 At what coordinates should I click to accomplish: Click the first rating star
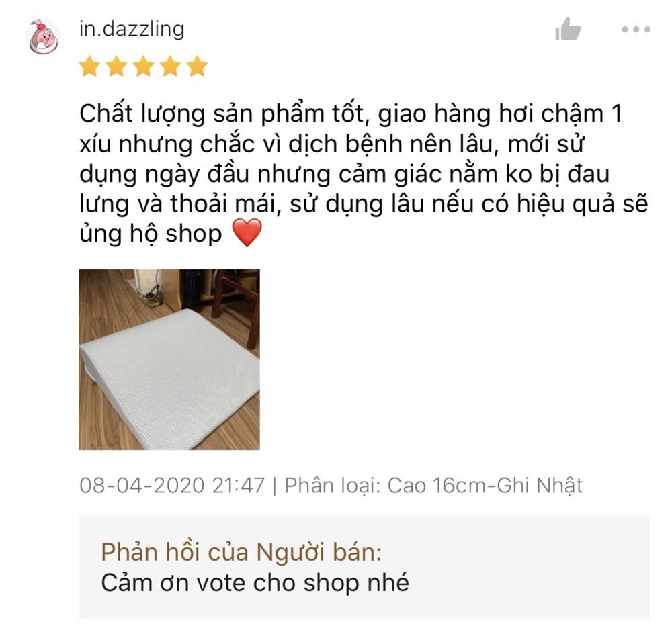tap(89, 66)
